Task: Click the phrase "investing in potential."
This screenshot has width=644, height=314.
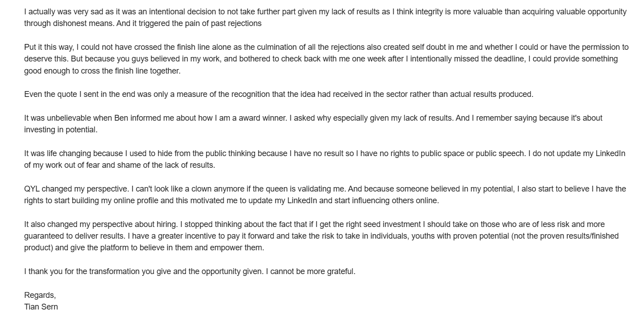Action: pyautogui.click(x=61, y=130)
